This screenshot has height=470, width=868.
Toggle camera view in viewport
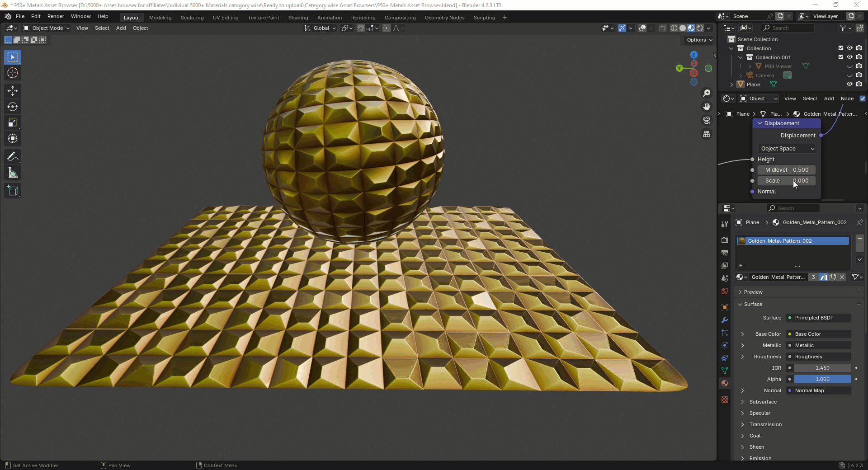pos(707,120)
